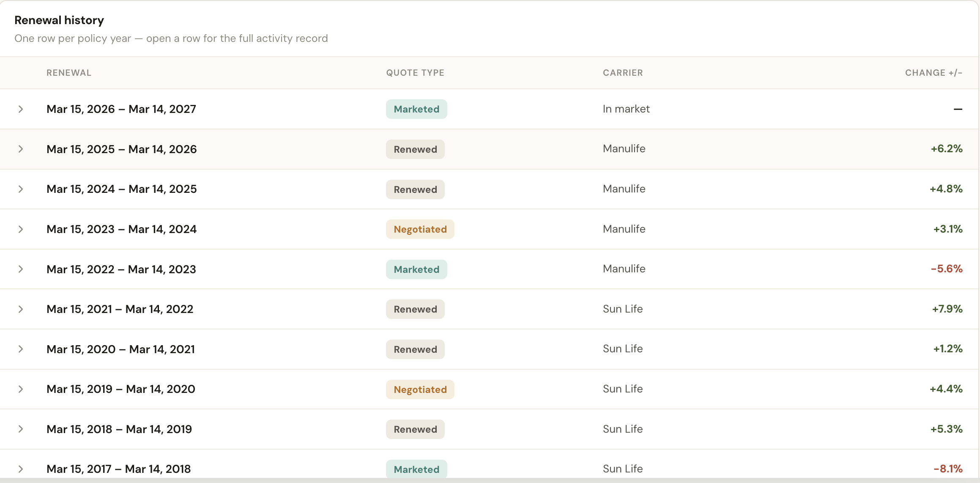Screen dimensions: 980x483
Task: Click the +5.3% change value
Action: [x=947, y=429]
